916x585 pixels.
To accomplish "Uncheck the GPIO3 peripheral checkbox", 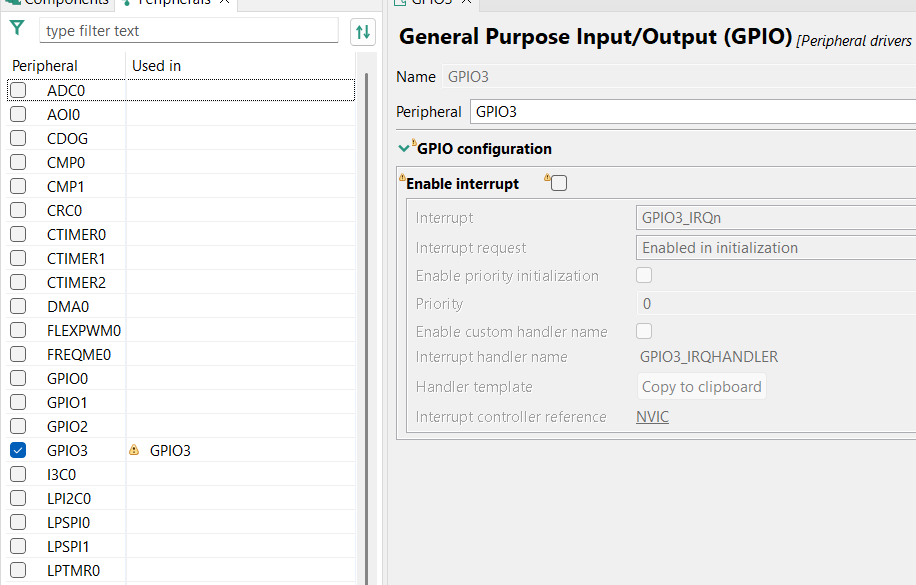I will 18,451.
